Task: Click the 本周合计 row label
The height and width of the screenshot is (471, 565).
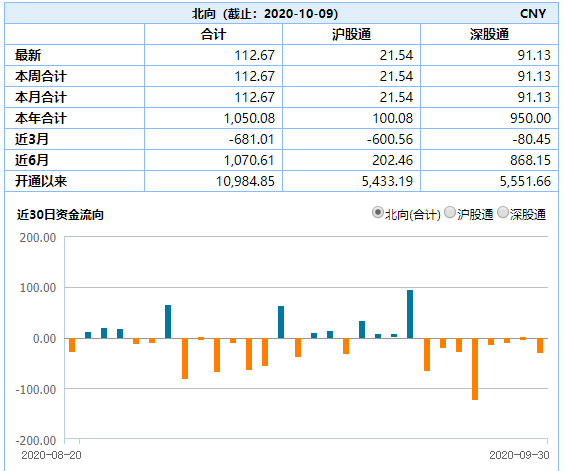Action: [x=41, y=76]
